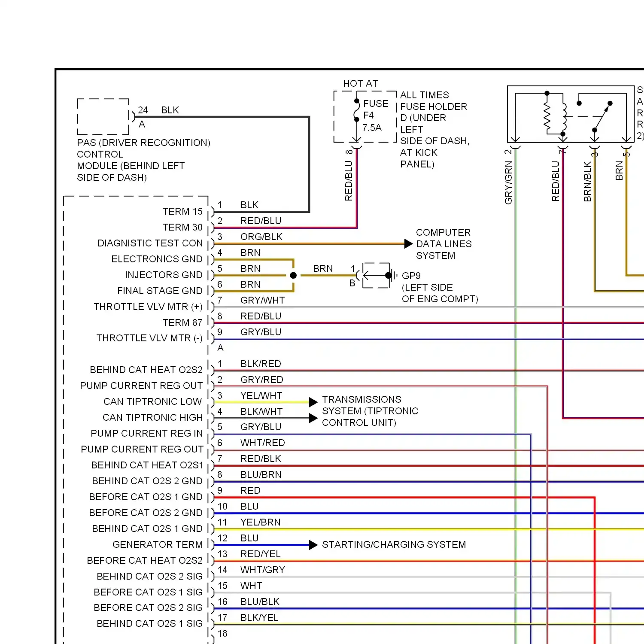The image size is (644, 644).
Task: Select the 'BLK/RED' wire color label
Action: click(261, 364)
